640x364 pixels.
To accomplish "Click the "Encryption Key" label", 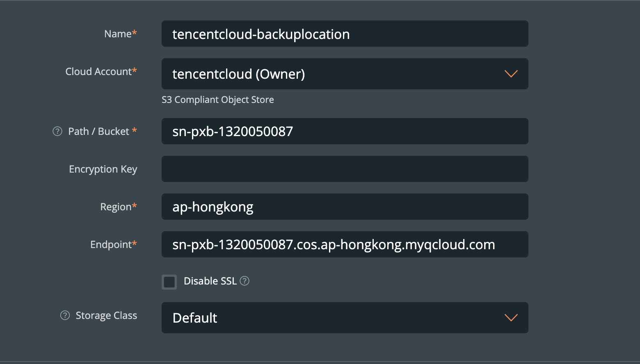I will [103, 169].
